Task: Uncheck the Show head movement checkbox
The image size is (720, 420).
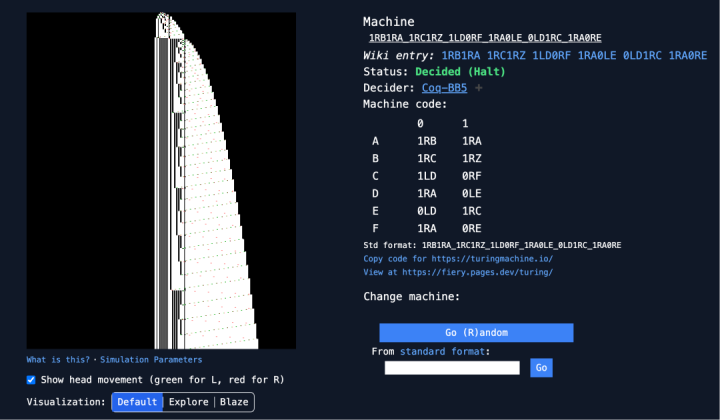Action: tap(31, 380)
